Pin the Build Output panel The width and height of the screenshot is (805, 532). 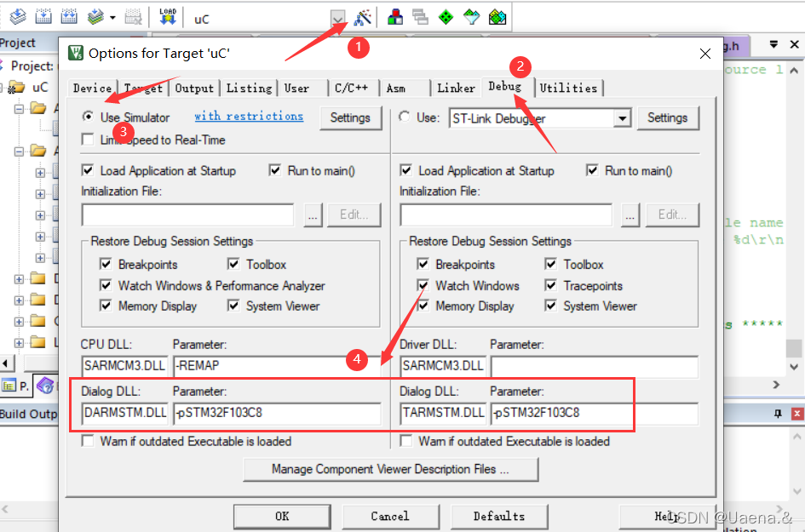pyautogui.click(x=778, y=414)
